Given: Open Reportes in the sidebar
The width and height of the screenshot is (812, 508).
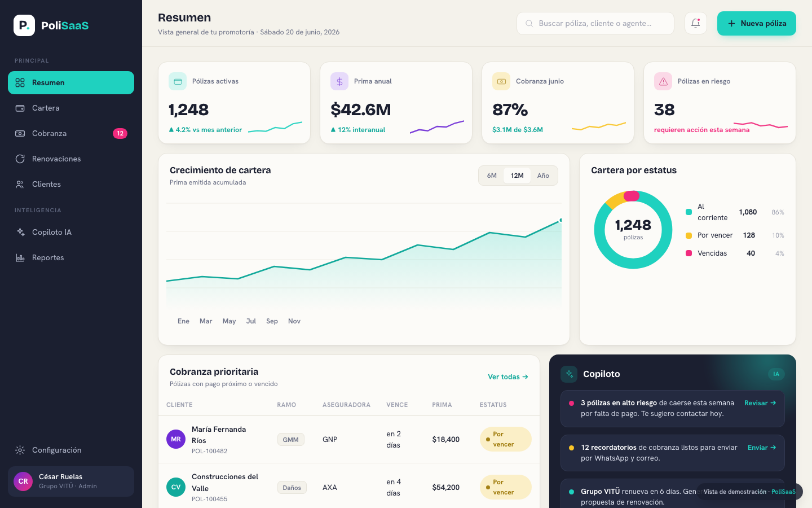Looking at the screenshot, I should point(71,257).
